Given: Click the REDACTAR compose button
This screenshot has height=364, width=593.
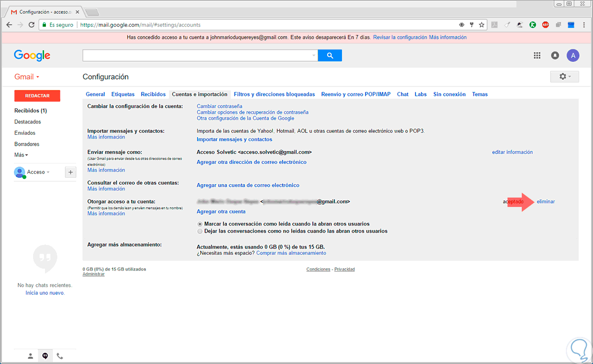Looking at the screenshot, I should pyautogui.click(x=37, y=96).
